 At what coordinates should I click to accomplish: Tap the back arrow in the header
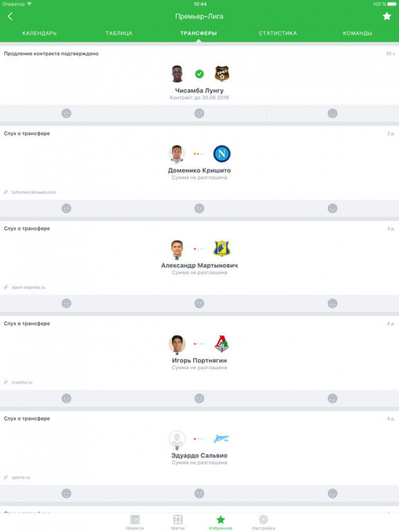click(x=10, y=16)
